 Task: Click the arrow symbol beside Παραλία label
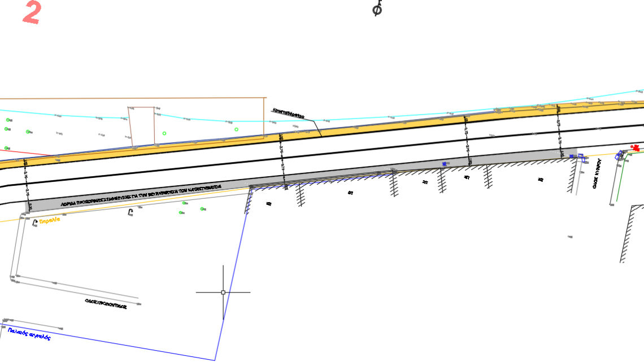pyautogui.click(x=35, y=222)
